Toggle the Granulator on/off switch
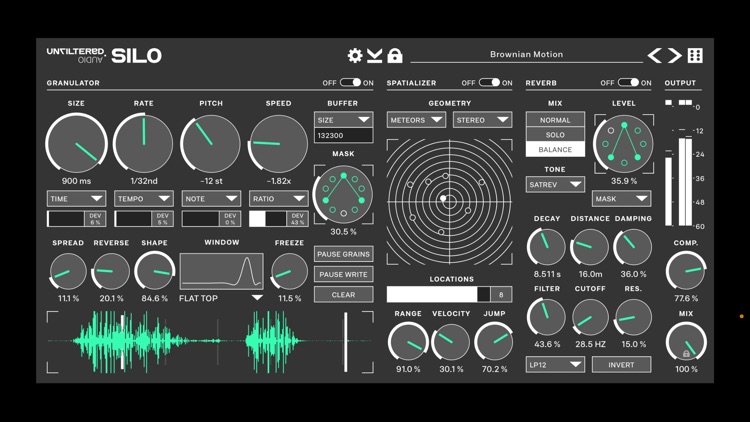 [x=350, y=82]
